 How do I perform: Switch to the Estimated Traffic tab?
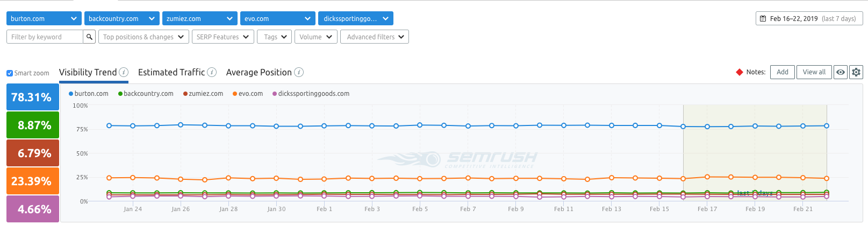pos(171,72)
